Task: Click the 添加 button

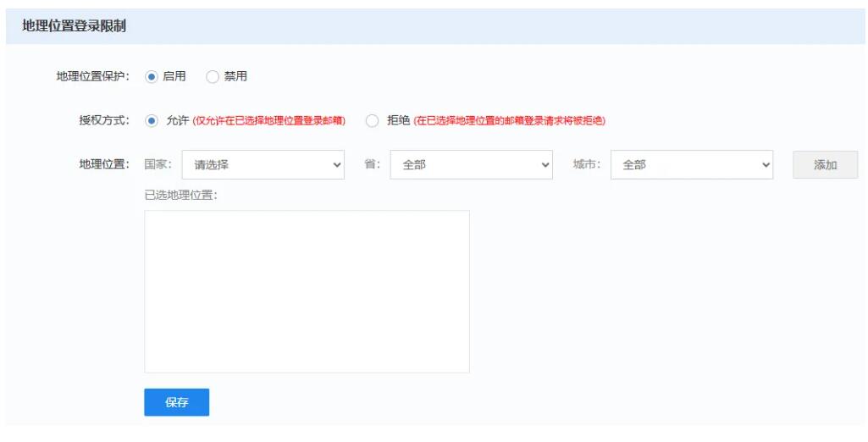Action: click(x=825, y=165)
